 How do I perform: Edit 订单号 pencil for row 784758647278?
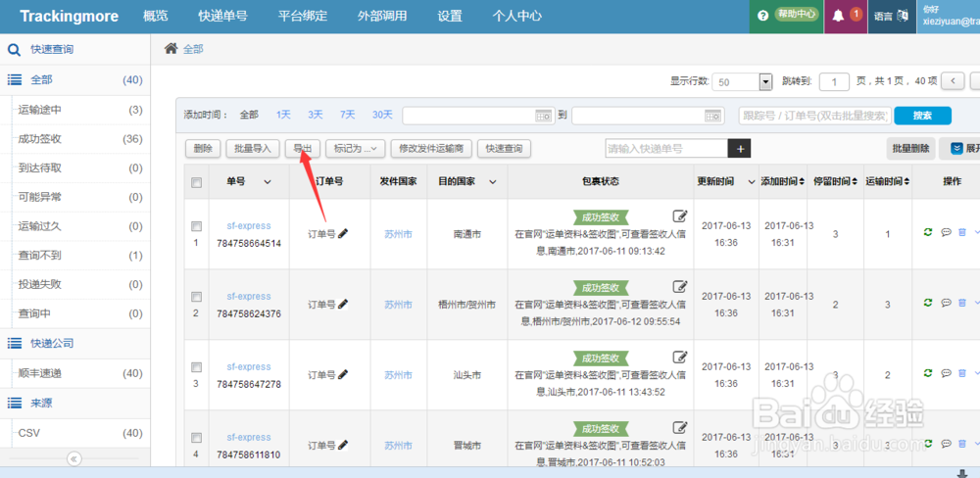(x=342, y=375)
